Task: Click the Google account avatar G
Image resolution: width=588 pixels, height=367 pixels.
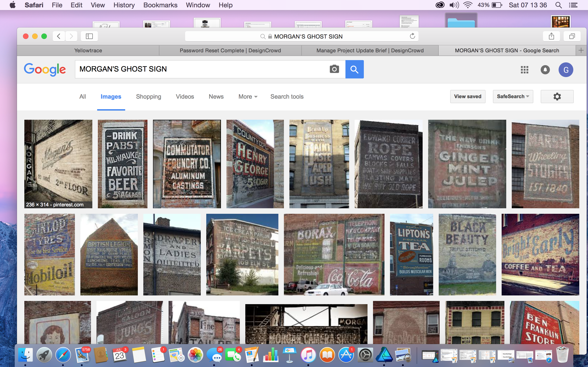Action: point(566,70)
